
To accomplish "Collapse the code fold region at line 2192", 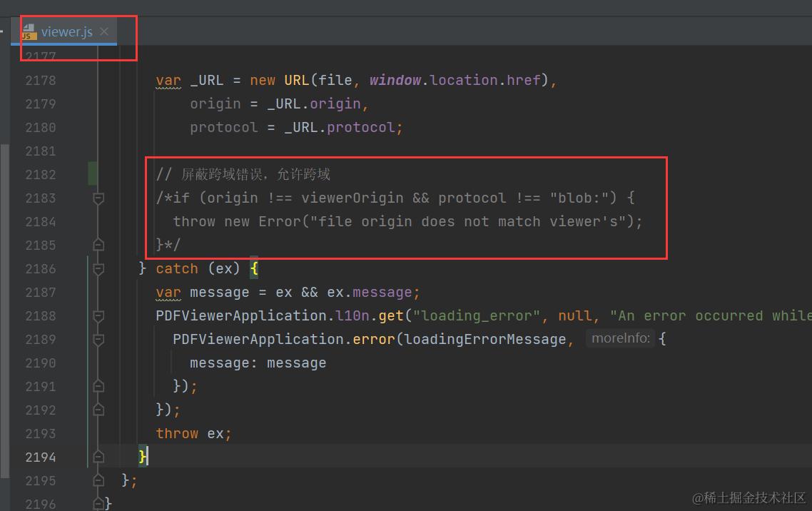I will pos(98,410).
